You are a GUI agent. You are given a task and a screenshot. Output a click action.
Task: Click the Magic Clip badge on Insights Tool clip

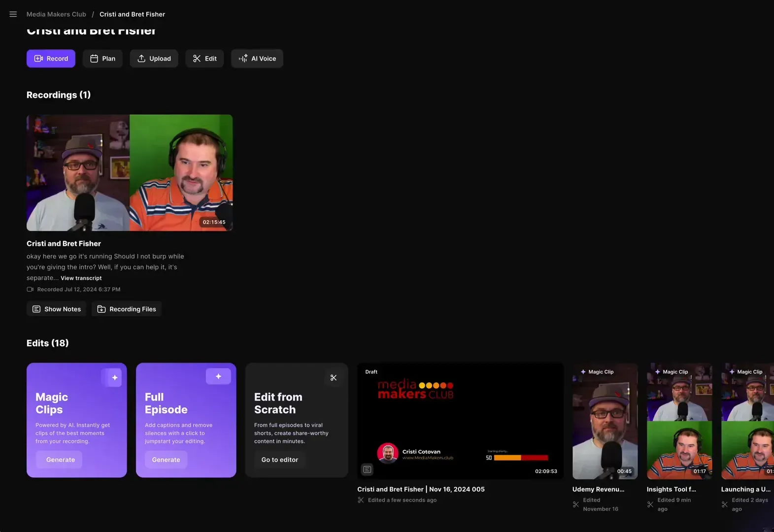point(672,372)
